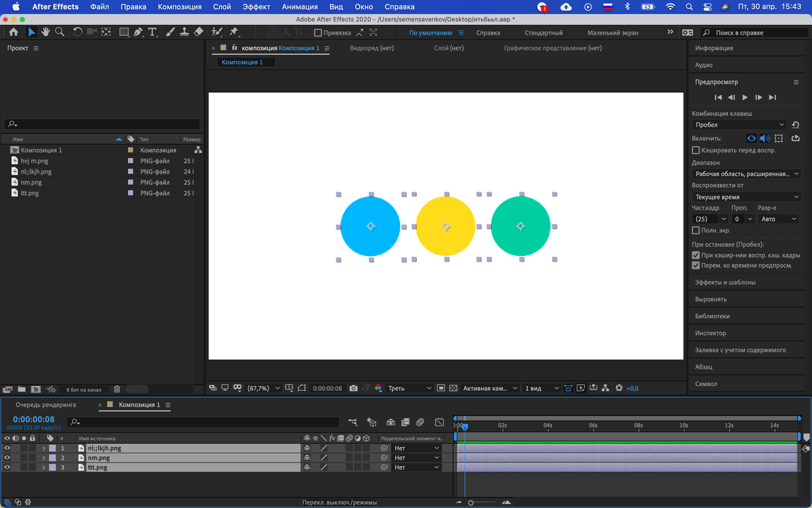
Task: Open the Слой menu
Action: [x=222, y=7]
